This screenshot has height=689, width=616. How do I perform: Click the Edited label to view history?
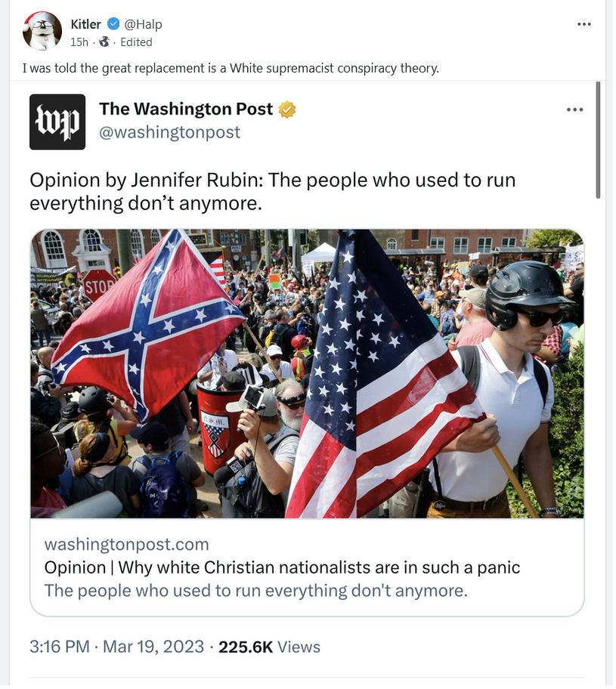click(136, 42)
